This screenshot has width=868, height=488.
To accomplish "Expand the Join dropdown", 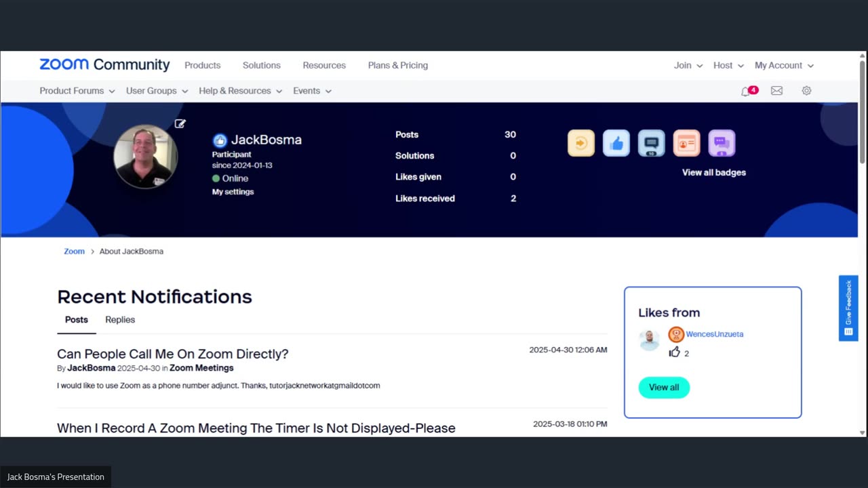I will (688, 65).
